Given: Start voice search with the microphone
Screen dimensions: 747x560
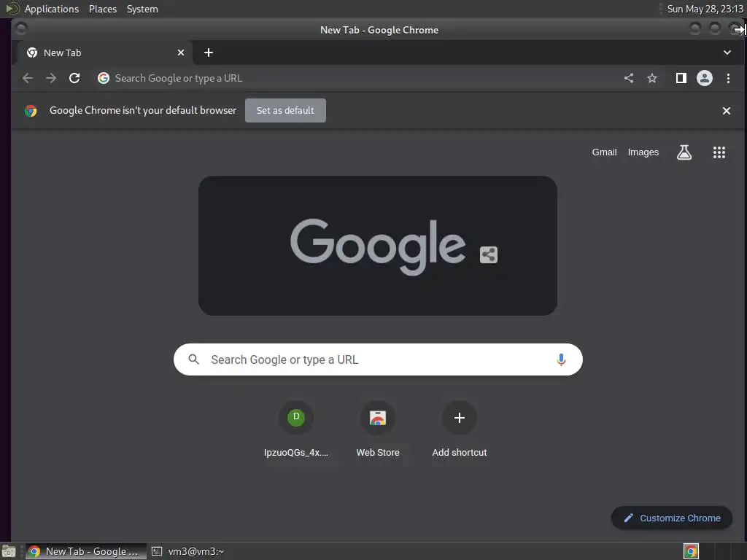Looking at the screenshot, I should point(561,359).
